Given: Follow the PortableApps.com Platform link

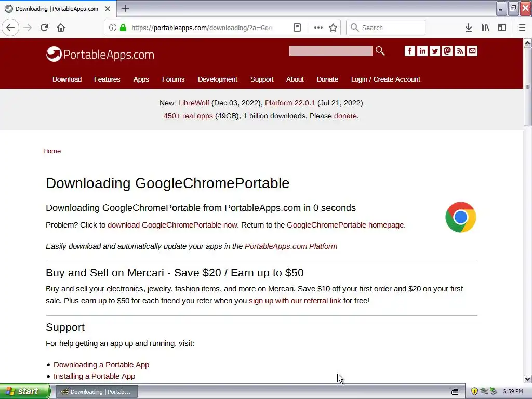Looking at the screenshot, I should tap(291, 246).
